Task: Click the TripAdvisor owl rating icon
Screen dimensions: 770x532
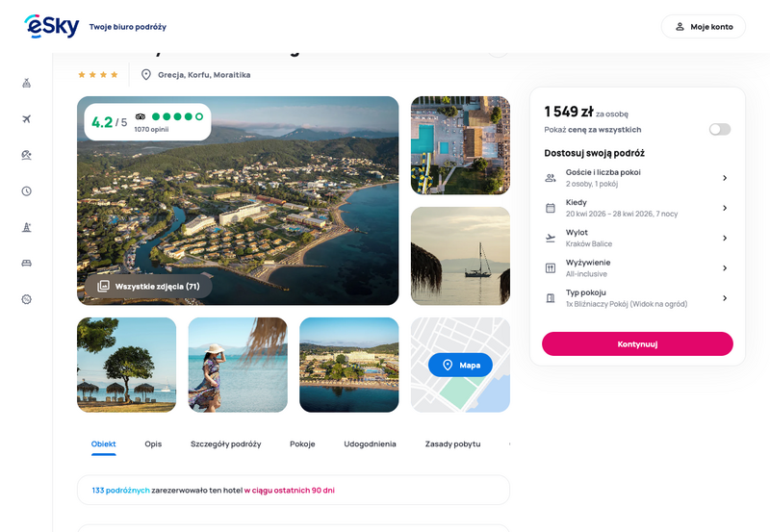Action: pos(141,116)
